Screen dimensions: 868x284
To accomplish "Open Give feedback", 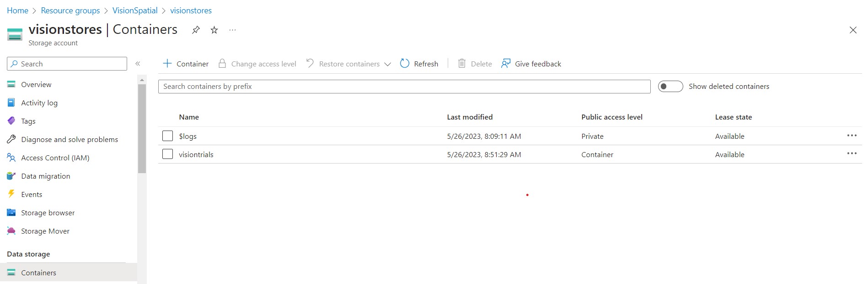I will 531,64.
